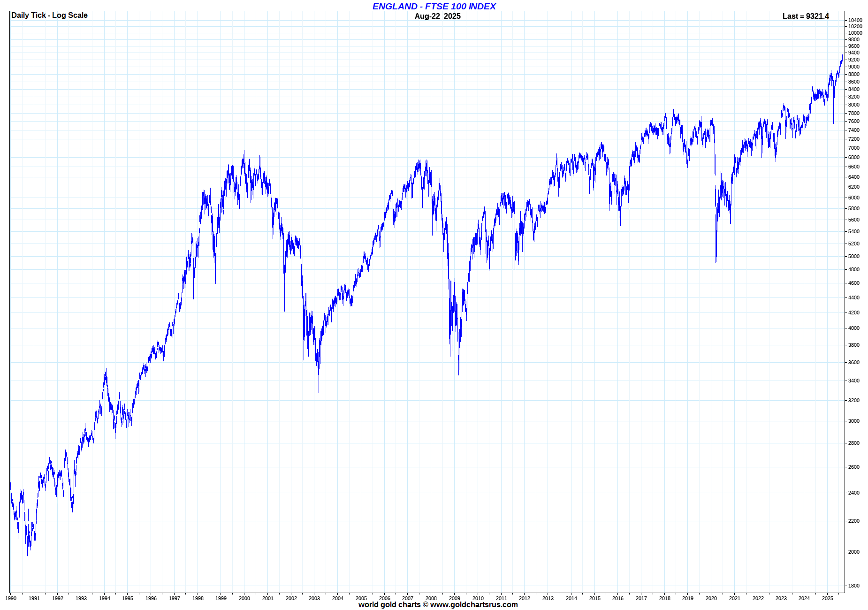Click the 2012 year label on x-axis
Screen dimensions: 868x610
pos(525,598)
